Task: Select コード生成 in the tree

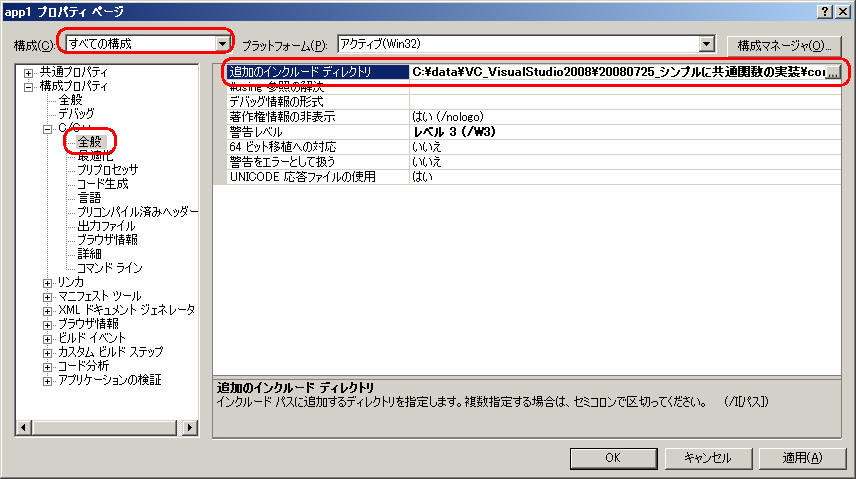Action: coord(104,184)
